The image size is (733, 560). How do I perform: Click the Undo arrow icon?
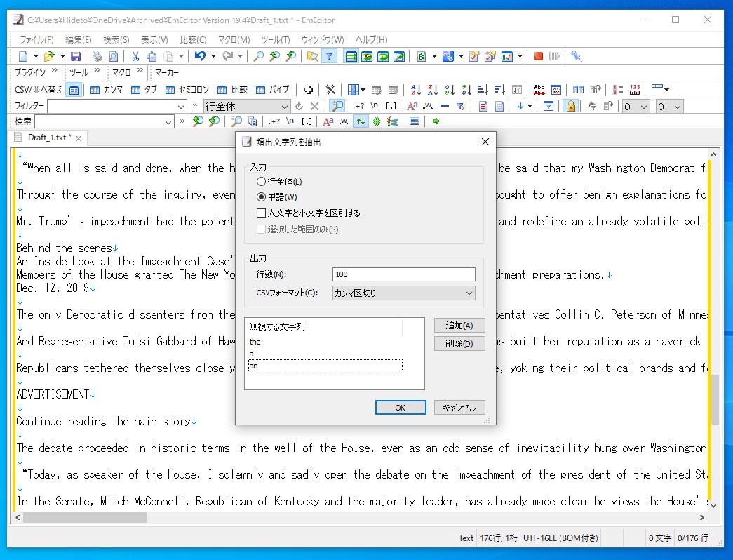pos(200,56)
